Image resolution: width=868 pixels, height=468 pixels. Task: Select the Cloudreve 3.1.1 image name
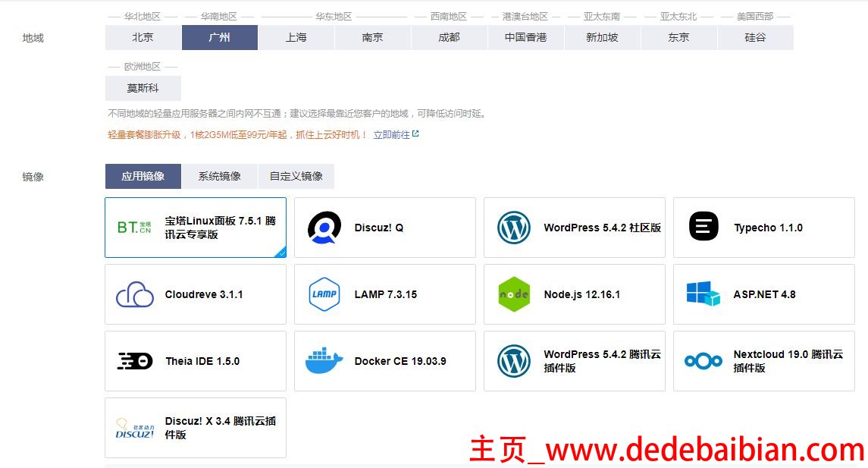[204, 294]
